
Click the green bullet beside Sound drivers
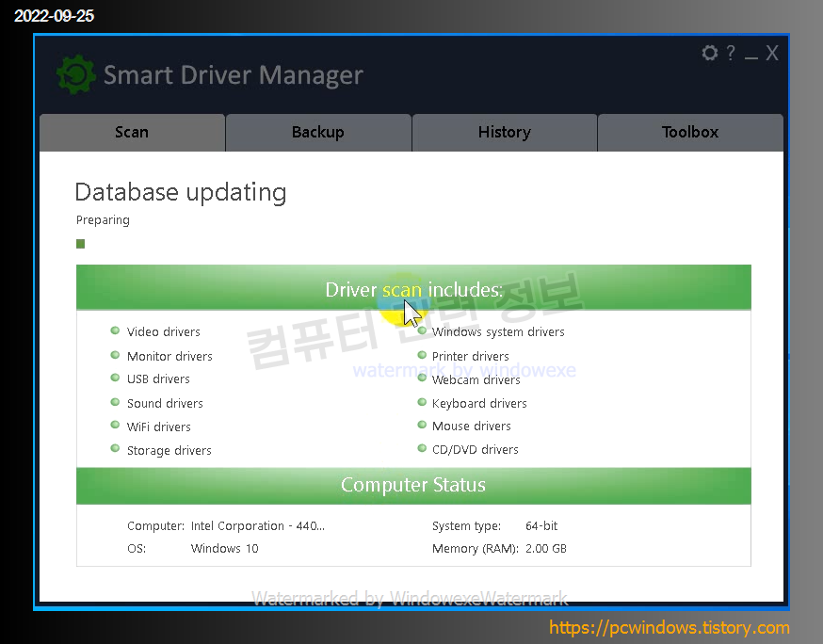115,402
